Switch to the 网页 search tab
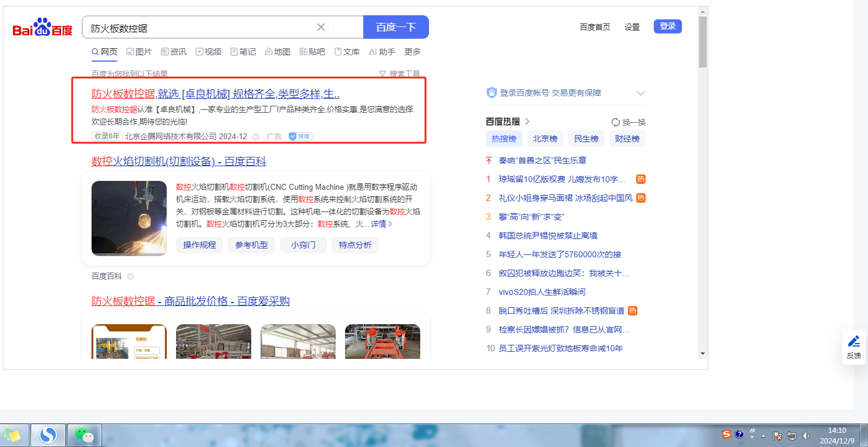This screenshot has height=447, width=868. [104, 52]
